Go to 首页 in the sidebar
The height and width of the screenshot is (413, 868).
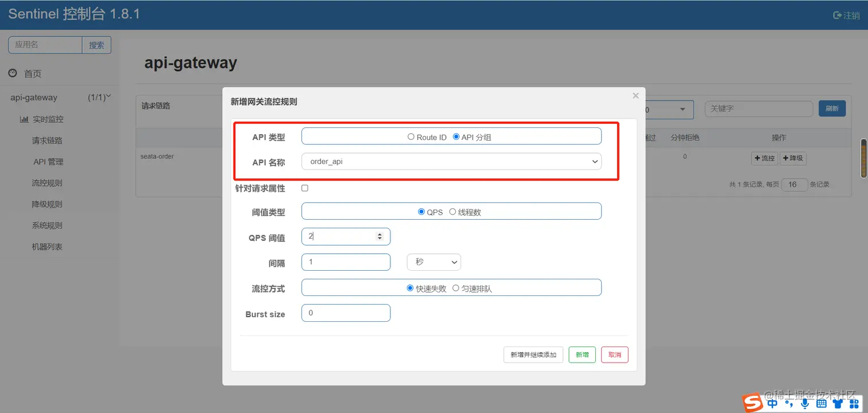pyautogui.click(x=33, y=73)
